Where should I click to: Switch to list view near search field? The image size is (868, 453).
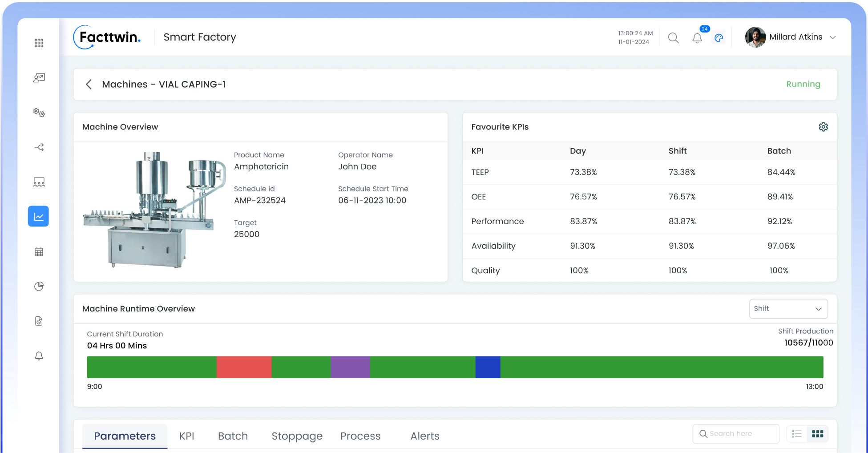click(x=796, y=433)
